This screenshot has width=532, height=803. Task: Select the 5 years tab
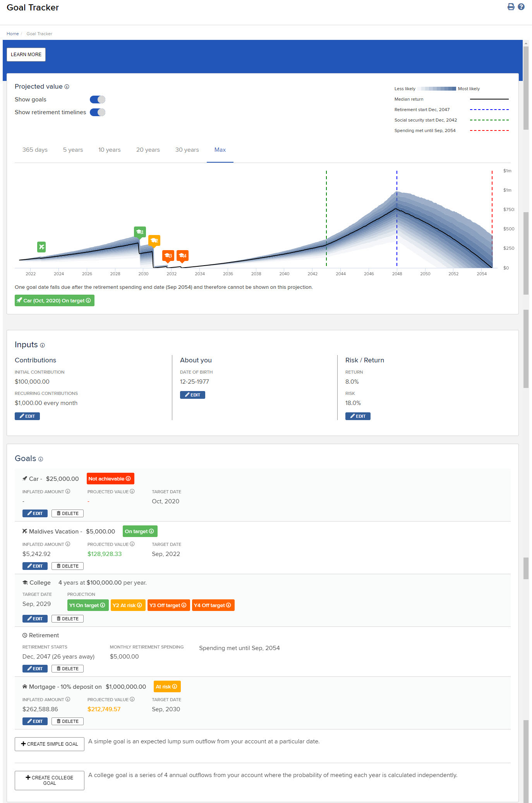73,150
